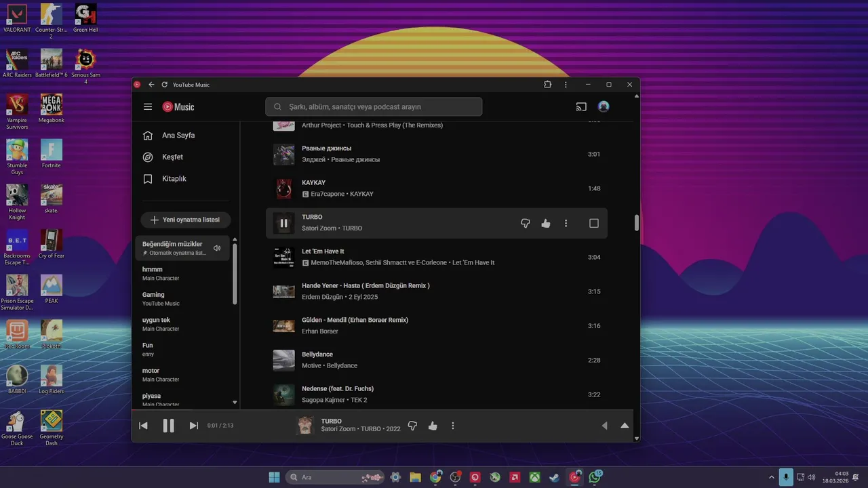
Task: Open the uygun tek playlist
Action: (182, 324)
